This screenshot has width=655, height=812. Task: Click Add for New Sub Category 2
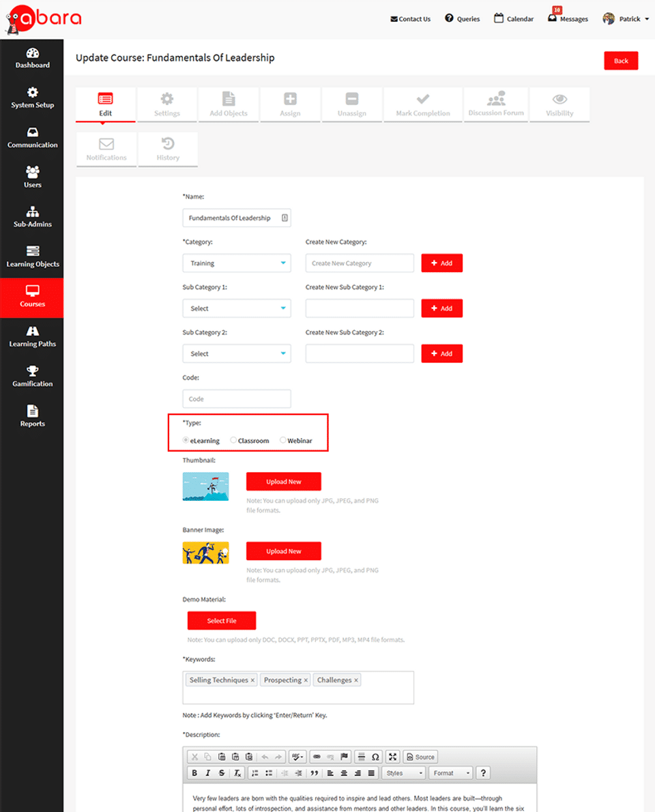[x=441, y=353]
